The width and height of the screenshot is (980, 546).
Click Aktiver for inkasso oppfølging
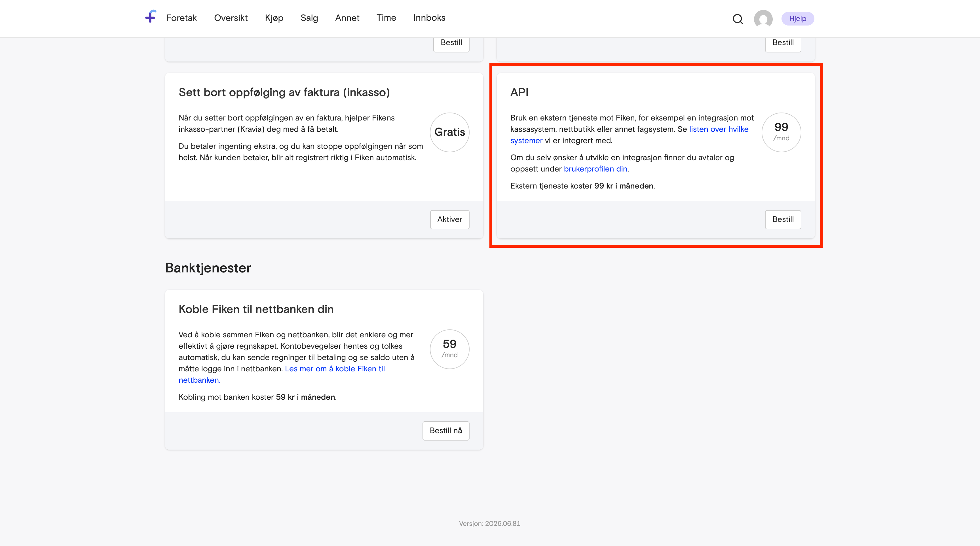450,219
